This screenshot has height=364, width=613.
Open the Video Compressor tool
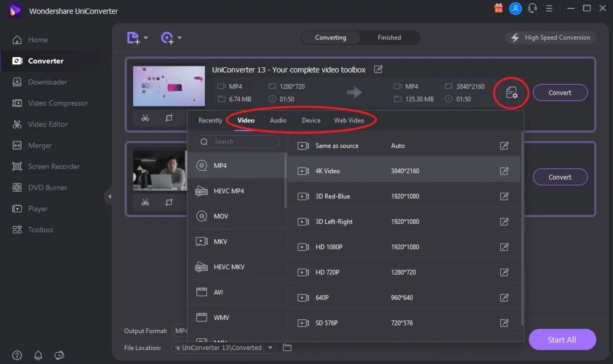click(x=50, y=103)
